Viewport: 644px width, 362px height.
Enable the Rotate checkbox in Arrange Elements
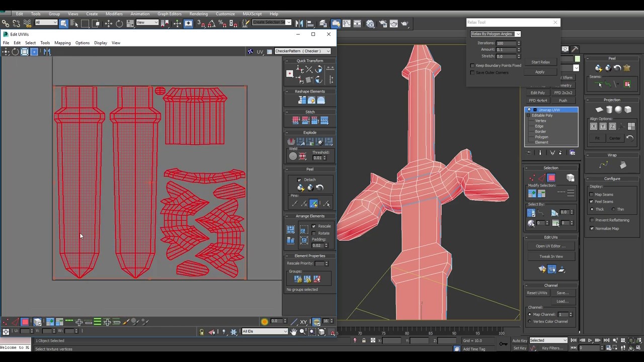(314, 233)
